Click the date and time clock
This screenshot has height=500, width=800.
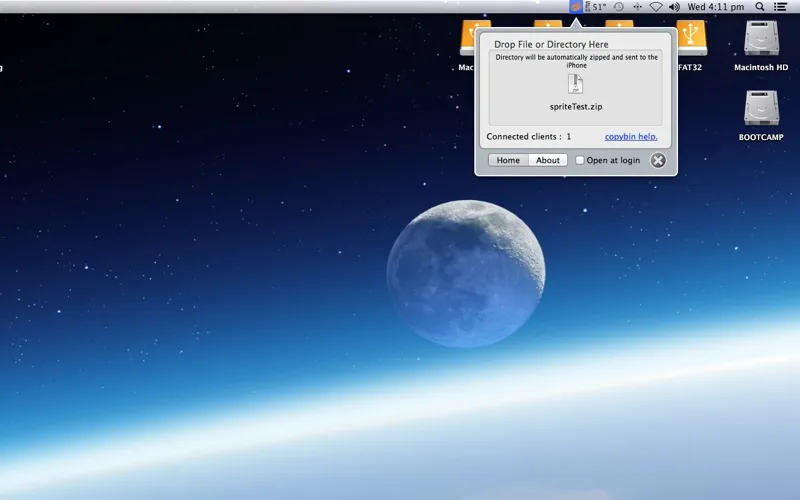tap(716, 6)
